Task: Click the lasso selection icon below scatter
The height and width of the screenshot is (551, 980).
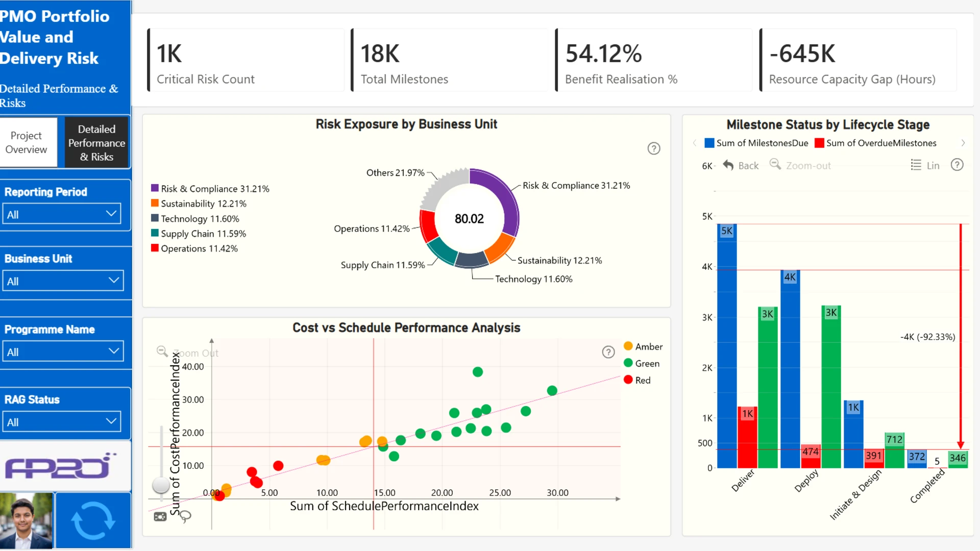Action: [185, 516]
